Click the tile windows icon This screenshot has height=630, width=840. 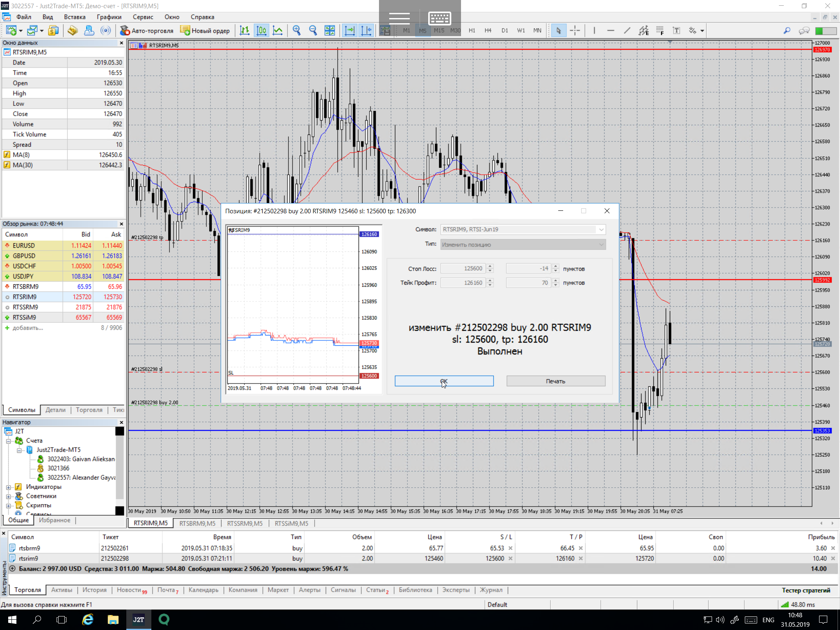329,30
